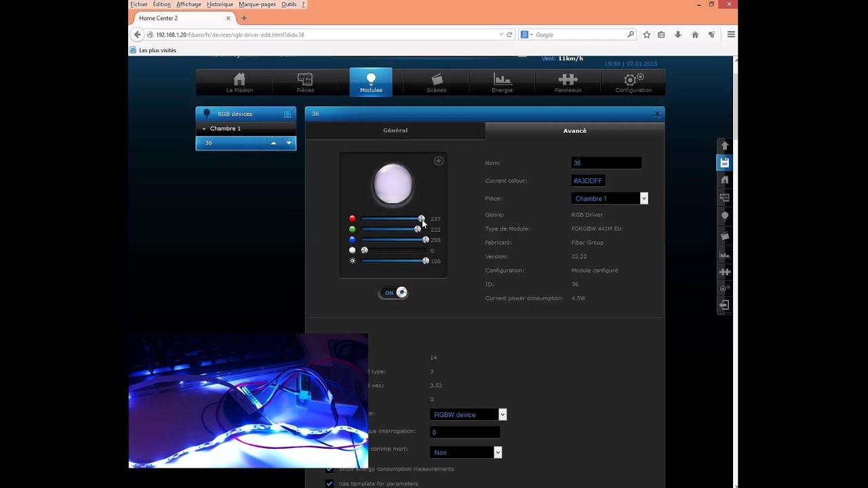Image resolution: width=868 pixels, height=488 pixels.
Task: Toggle Use template for parameters checkbox
Action: (330, 483)
